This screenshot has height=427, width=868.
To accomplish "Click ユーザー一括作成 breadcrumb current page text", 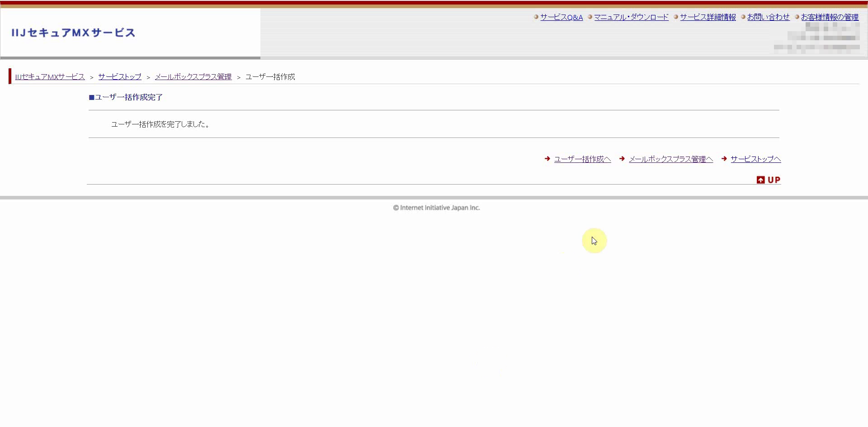I will [270, 77].
